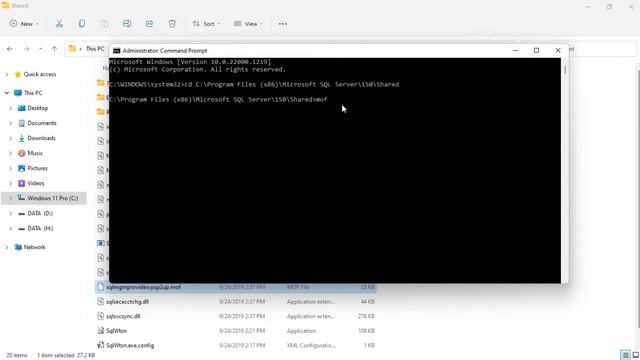Click the Quick access star icon
The image size is (640, 360).
(18, 74)
